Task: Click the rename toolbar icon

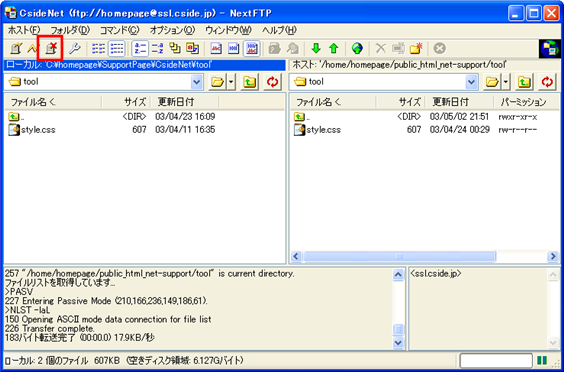Action: click(x=398, y=48)
